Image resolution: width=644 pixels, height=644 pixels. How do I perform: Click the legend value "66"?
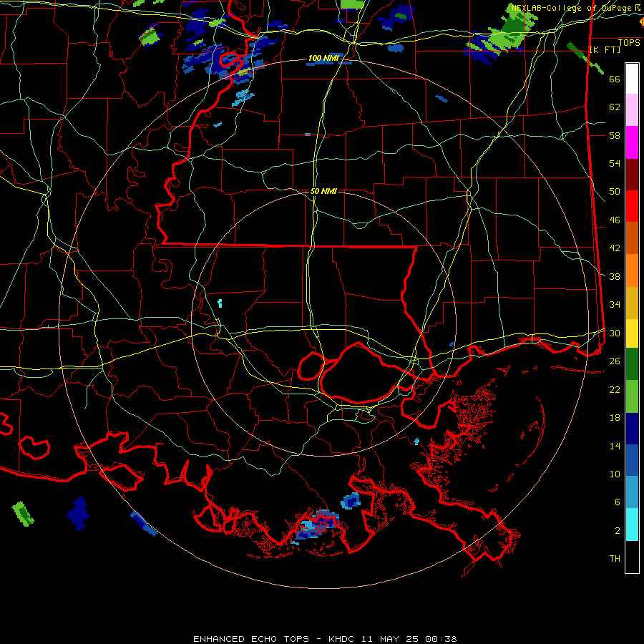pyautogui.click(x=615, y=79)
